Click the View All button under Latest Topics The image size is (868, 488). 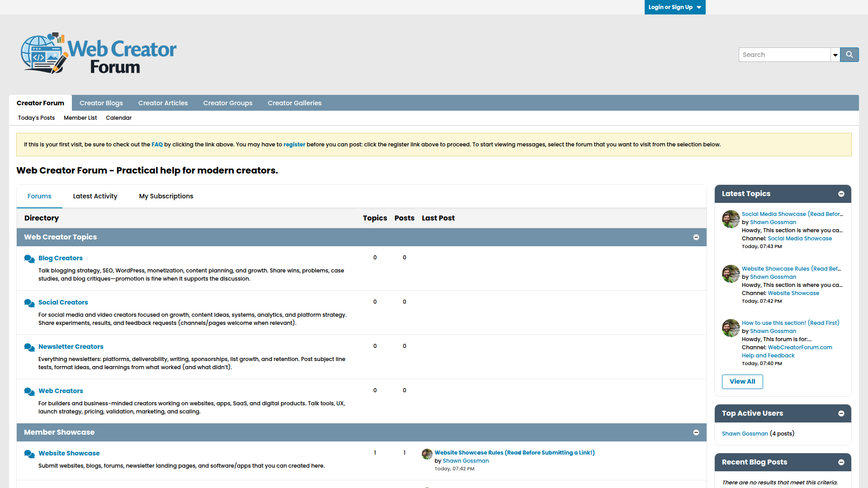[742, 381]
